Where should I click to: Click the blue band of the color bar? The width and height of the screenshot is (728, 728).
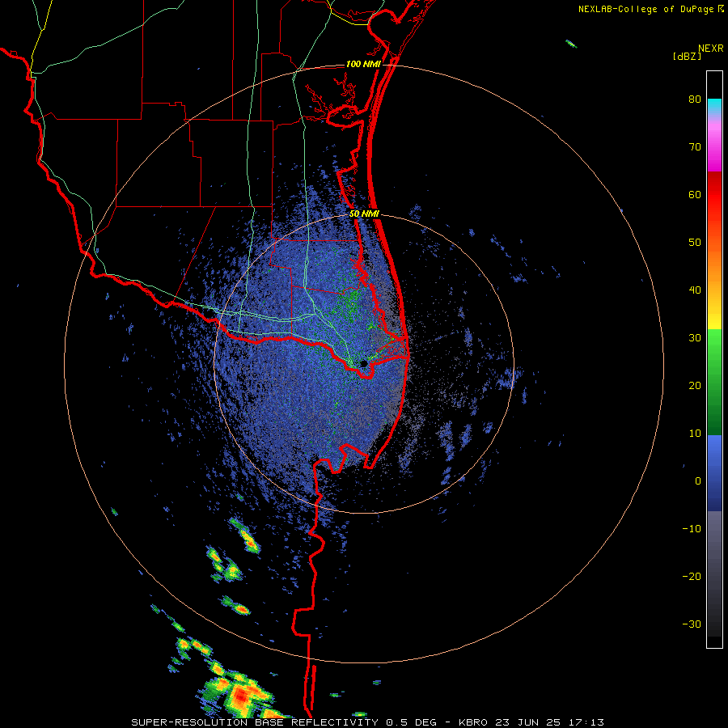tap(714, 473)
